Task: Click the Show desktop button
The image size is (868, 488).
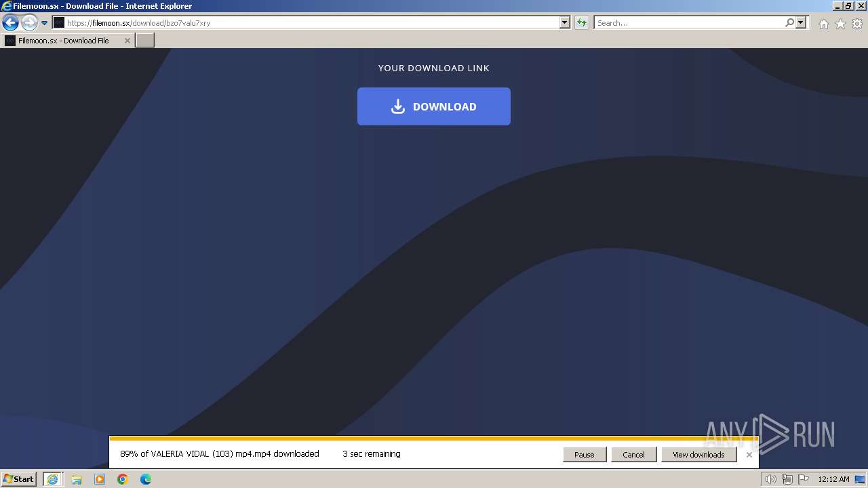Action: pyautogui.click(x=860, y=479)
